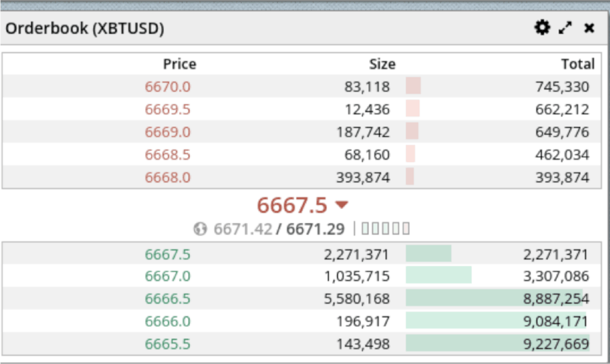The image size is (610, 364).
Task: Click ask price 6668.0
Action: pos(167,178)
